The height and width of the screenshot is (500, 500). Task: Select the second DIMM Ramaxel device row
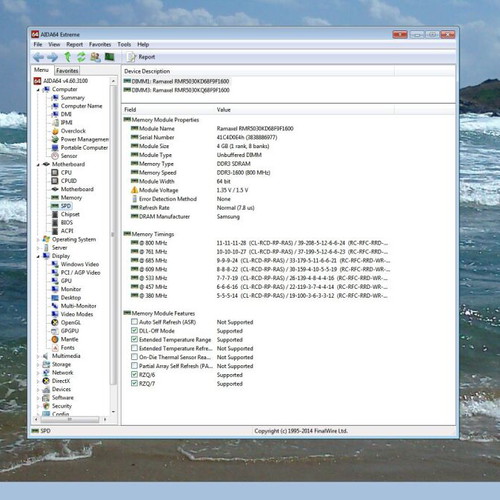176,90
